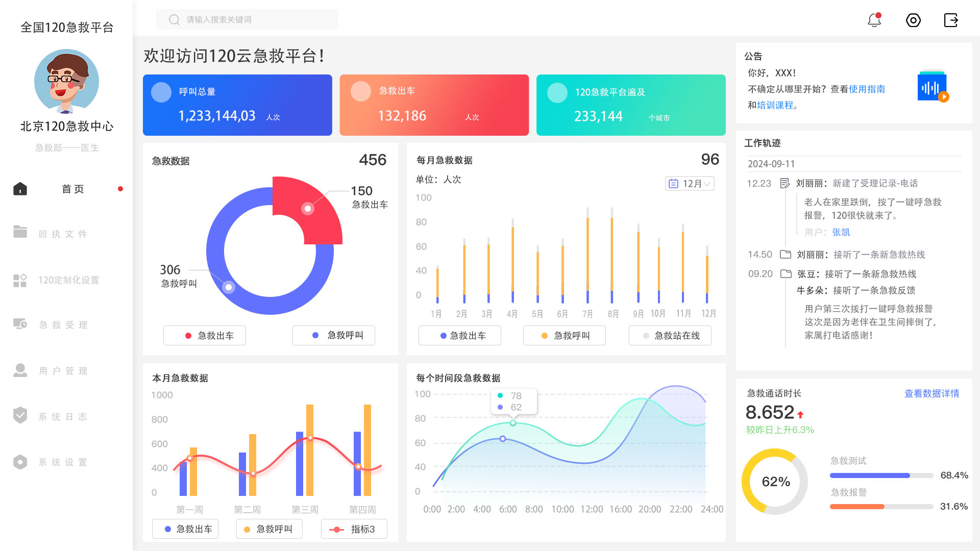Screen dimensions: 980x551
Task: Click the 120定制化设置 sidebar icon
Action: point(20,280)
